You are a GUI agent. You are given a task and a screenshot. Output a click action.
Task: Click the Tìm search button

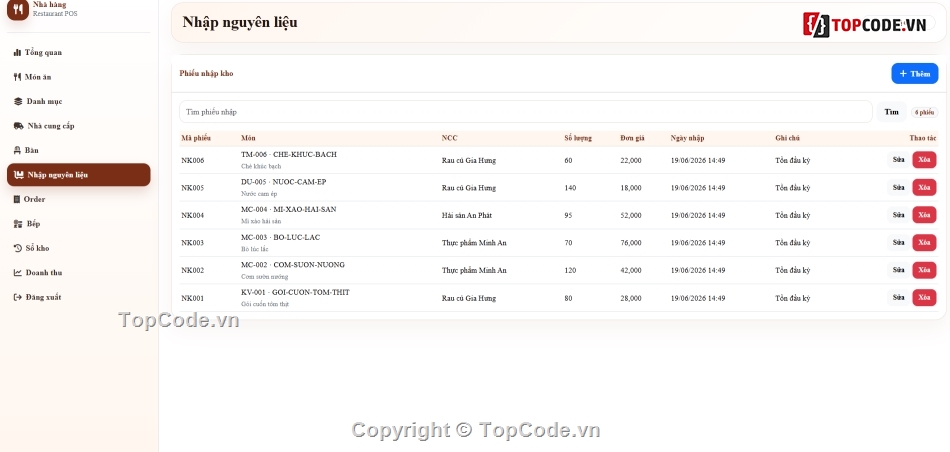pyautogui.click(x=891, y=112)
